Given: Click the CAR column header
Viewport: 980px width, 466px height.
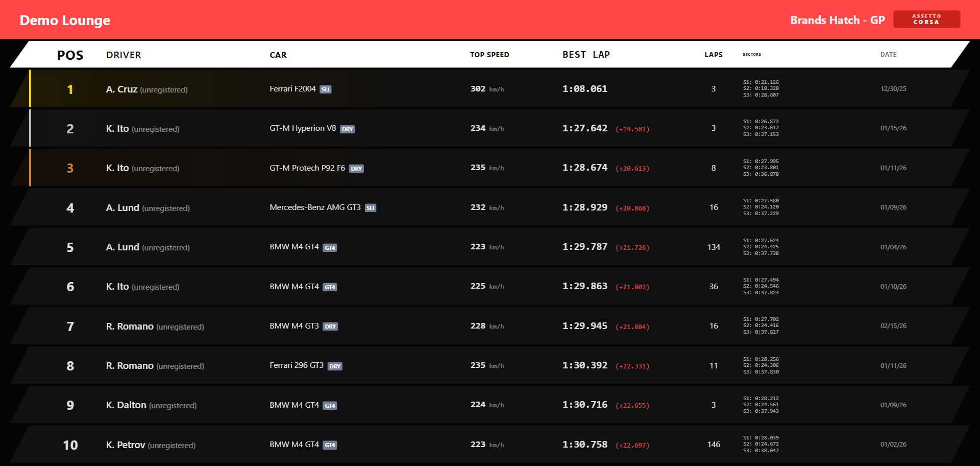Looking at the screenshot, I should (278, 55).
